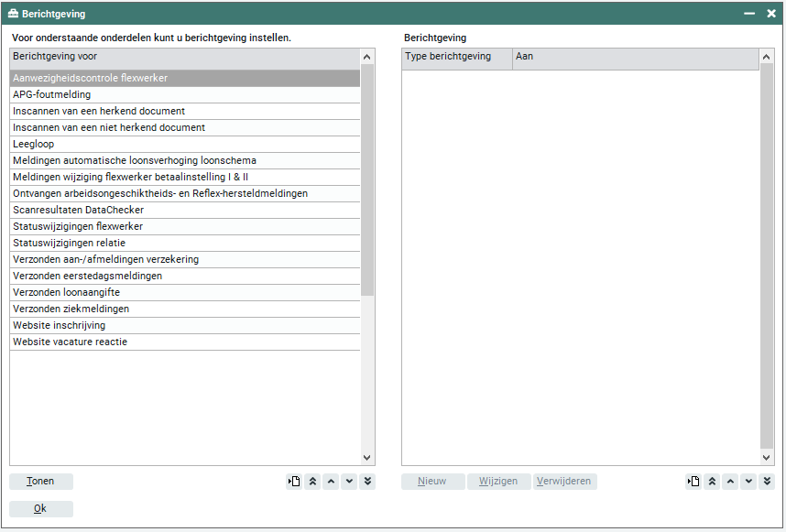Jump to first item in left list
The width and height of the screenshot is (786, 532).
pyautogui.click(x=312, y=482)
